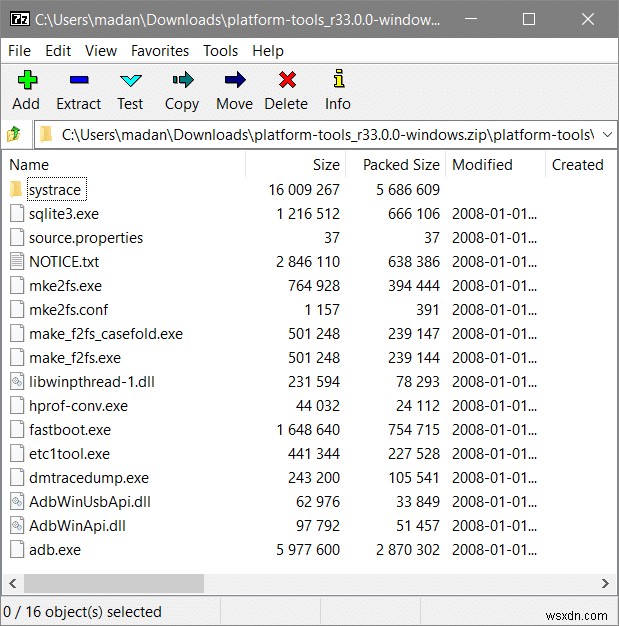Click the dark blue Move arrow icon
The image size is (619, 626).
(x=235, y=80)
